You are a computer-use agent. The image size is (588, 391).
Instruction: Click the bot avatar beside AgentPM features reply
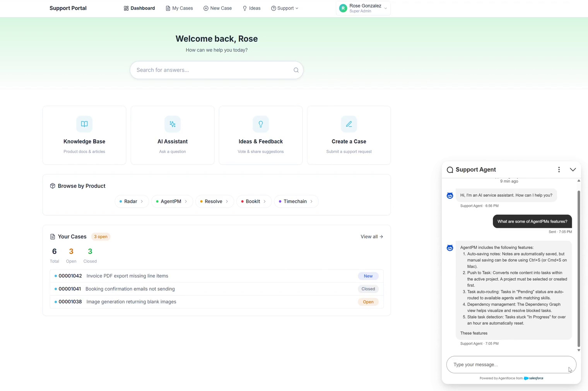[x=450, y=248]
